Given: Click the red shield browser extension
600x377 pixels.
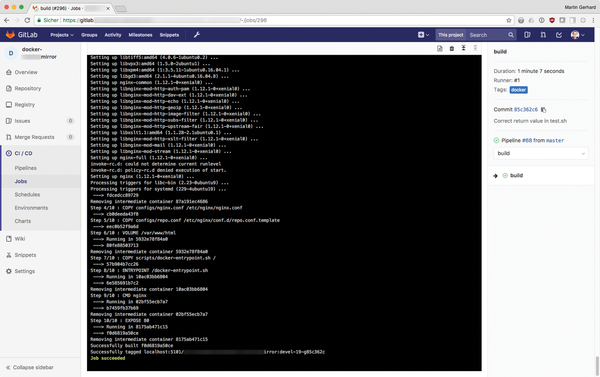Looking at the screenshot, I should 552,20.
